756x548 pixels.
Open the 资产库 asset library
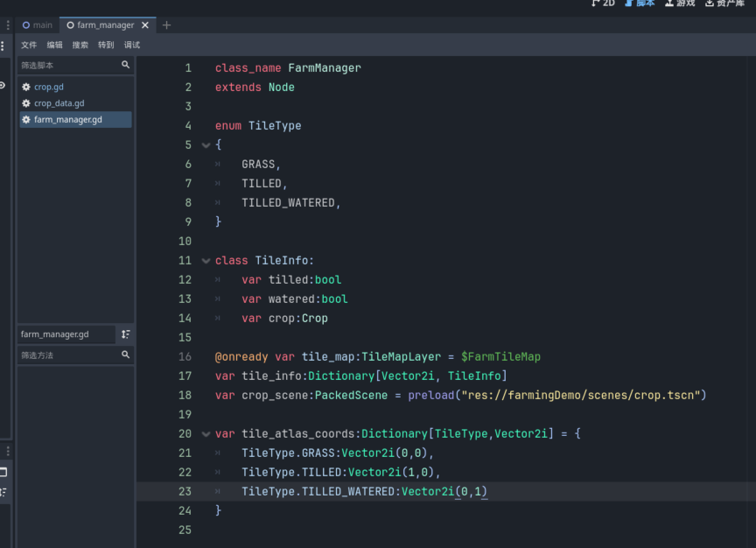point(724,4)
